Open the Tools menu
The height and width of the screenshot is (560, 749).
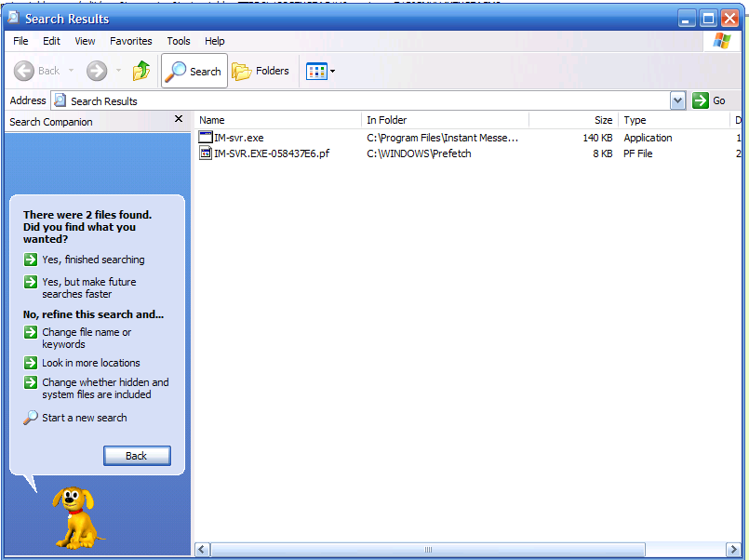tap(179, 41)
